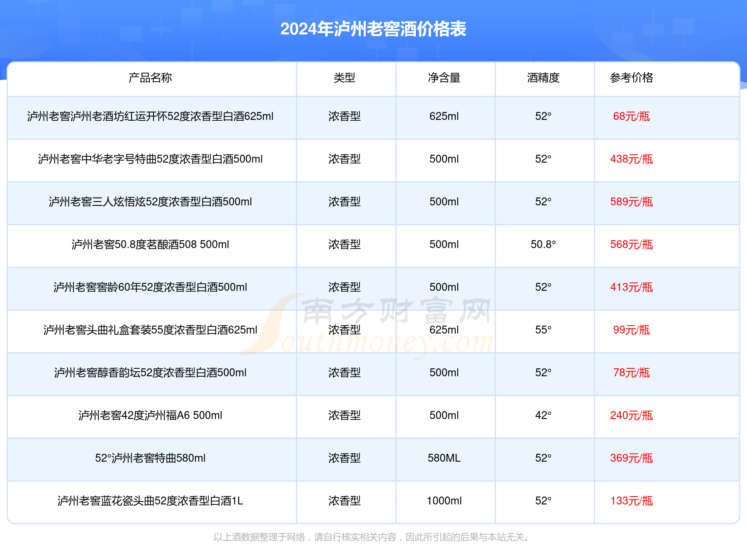The image size is (747, 560).
Task: Select product 泸州老窖醇香韵坛52度浓香型白酒500ml
Action: [x=150, y=373]
